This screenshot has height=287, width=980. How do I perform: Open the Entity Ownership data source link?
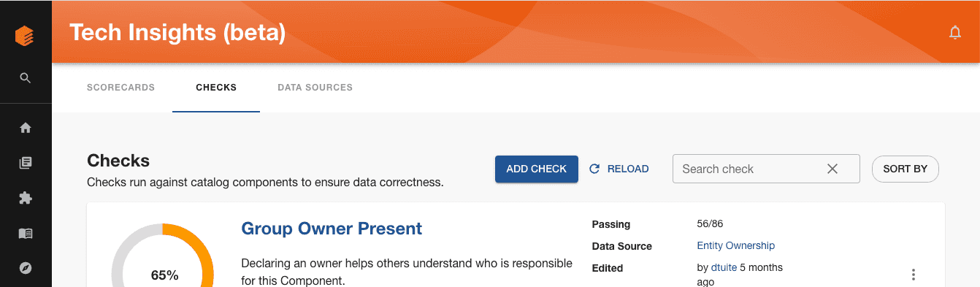[x=736, y=246]
